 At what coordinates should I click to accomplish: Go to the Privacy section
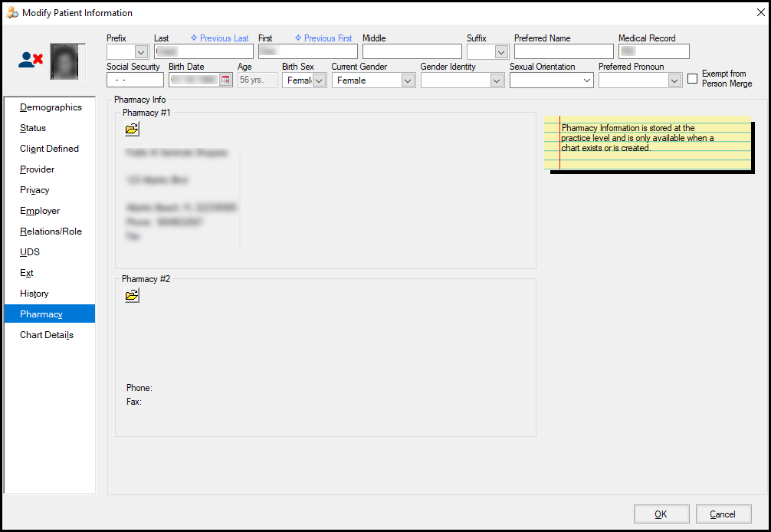[34, 190]
